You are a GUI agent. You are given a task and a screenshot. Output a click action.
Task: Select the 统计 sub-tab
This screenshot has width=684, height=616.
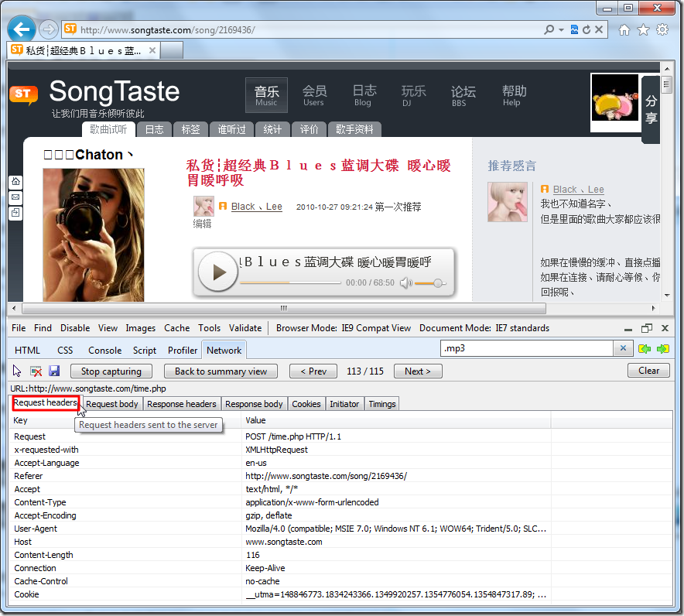tap(272, 129)
